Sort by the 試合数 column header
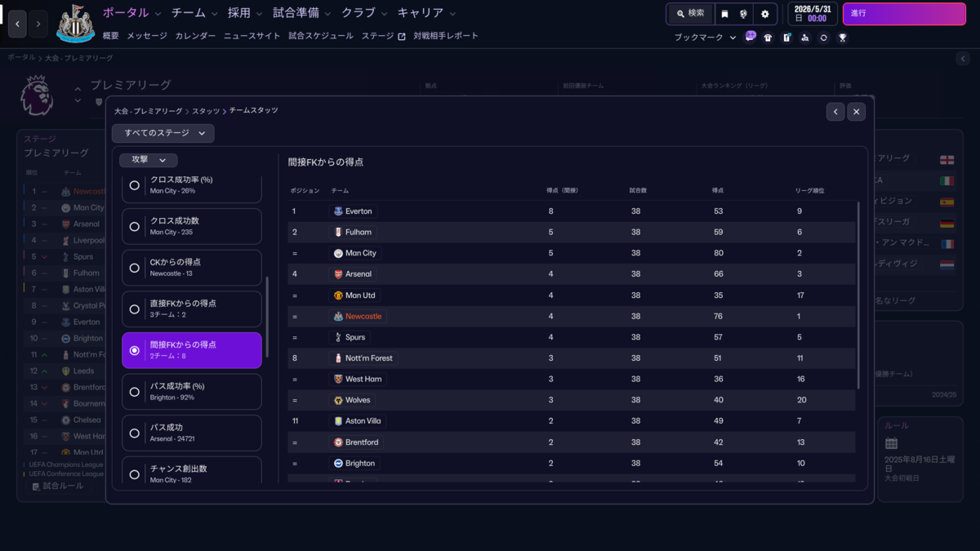Image resolution: width=980 pixels, height=551 pixels. click(639, 190)
